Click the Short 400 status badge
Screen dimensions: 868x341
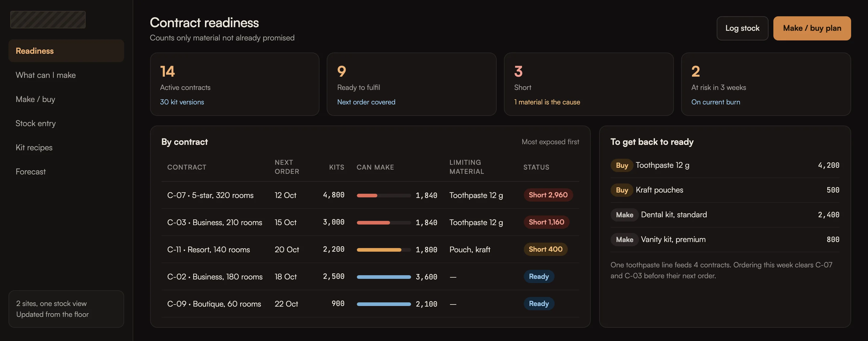(546, 249)
